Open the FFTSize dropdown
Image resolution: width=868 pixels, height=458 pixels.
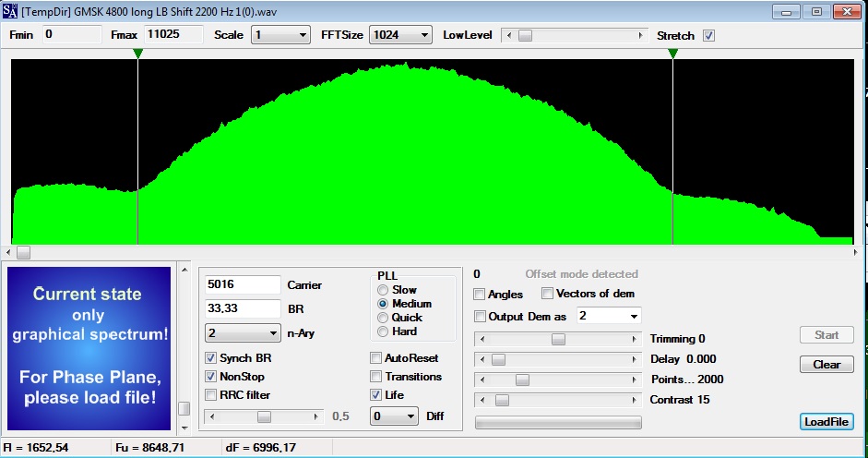(400, 35)
